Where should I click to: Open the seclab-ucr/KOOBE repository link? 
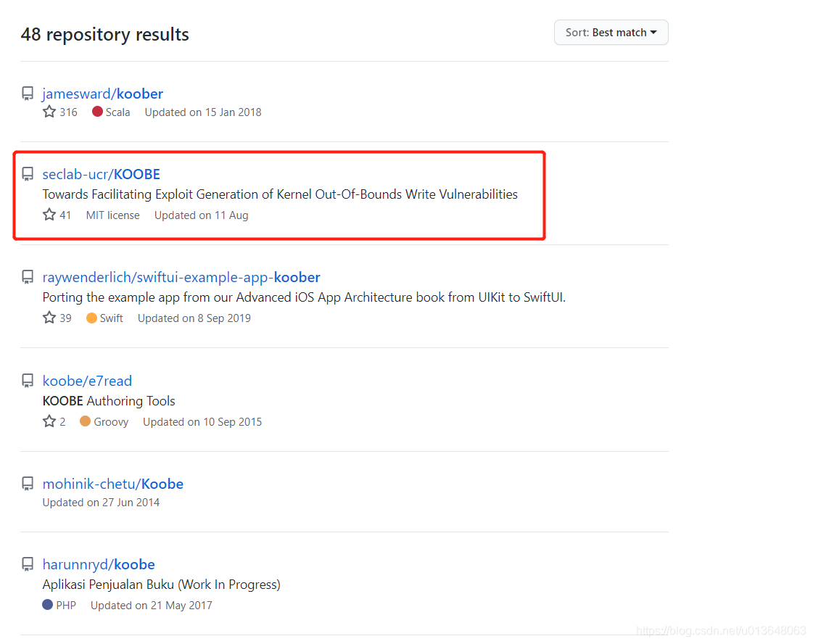pos(101,174)
